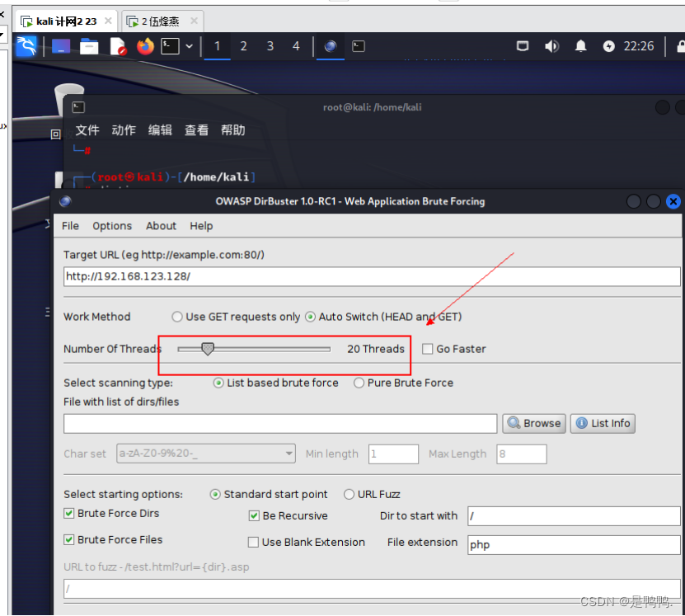685x616 pixels.
Task: Open the Char set combo box
Action: point(206,454)
